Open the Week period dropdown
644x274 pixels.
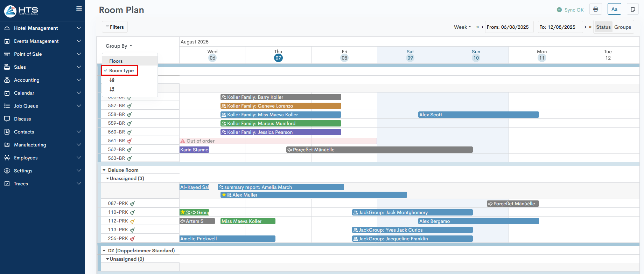point(462,27)
